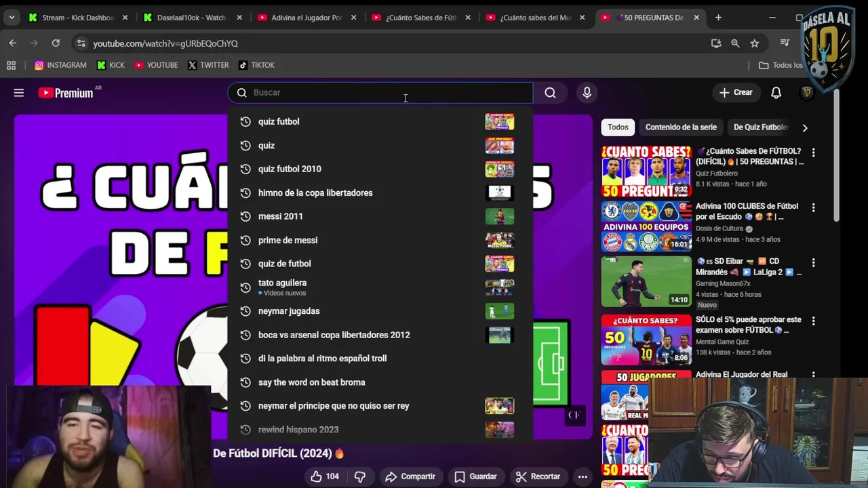Select 'neymar jugadas' search suggestion
Viewport: 868px width, 488px height.
pyautogui.click(x=380, y=311)
